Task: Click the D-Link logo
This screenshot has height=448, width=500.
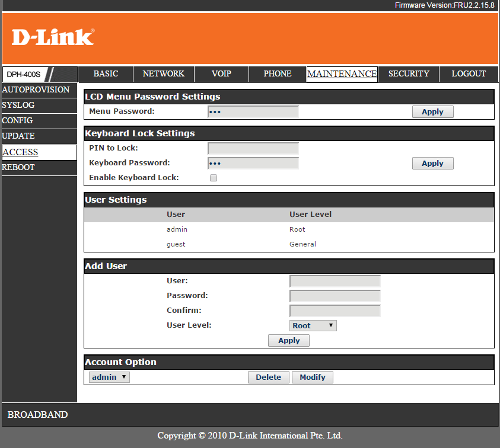Action: 53,37
